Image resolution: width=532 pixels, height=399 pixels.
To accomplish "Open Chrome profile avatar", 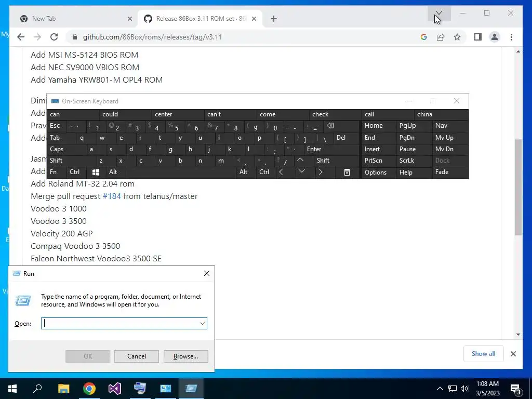I will click(495, 37).
